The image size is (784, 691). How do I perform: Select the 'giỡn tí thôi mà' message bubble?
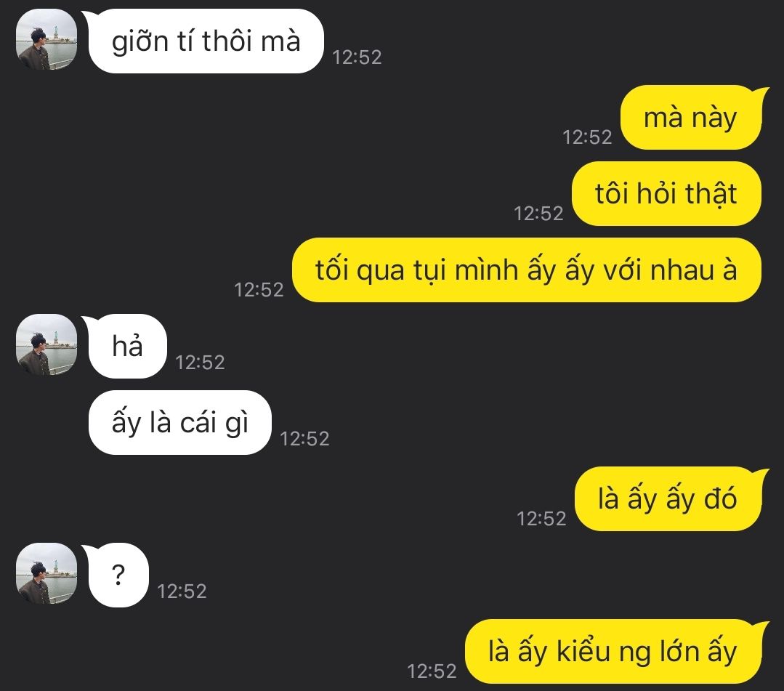(206, 41)
